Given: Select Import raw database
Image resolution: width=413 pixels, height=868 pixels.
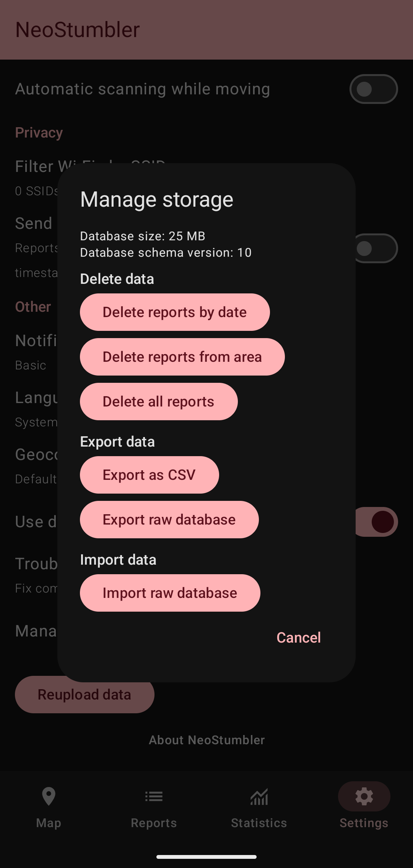Looking at the screenshot, I should click(170, 593).
